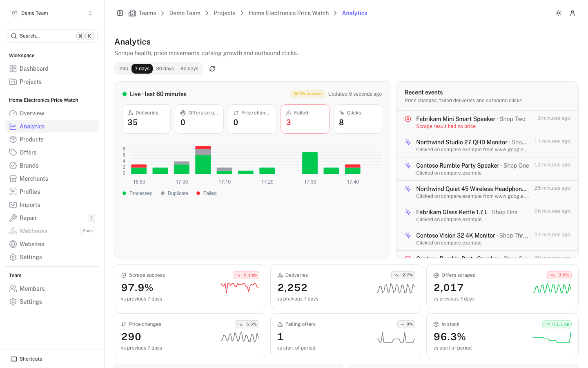
Task: Toggle Failed series in chart legend
Action: coord(206,193)
